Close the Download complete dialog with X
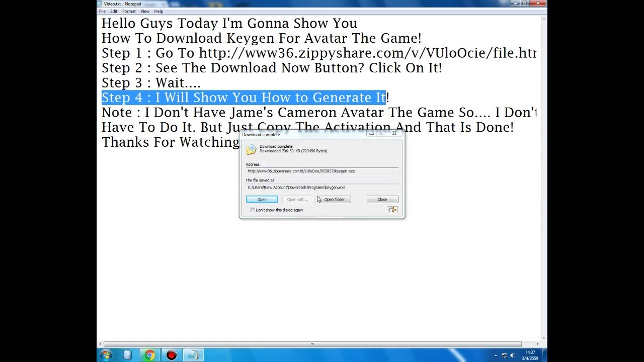 coord(394,134)
